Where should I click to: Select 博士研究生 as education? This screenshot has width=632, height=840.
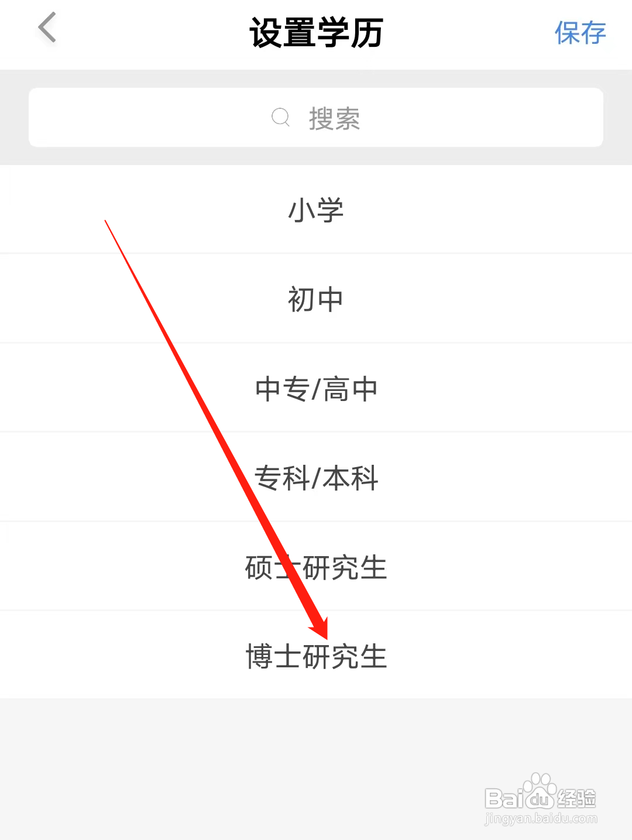pos(316,655)
